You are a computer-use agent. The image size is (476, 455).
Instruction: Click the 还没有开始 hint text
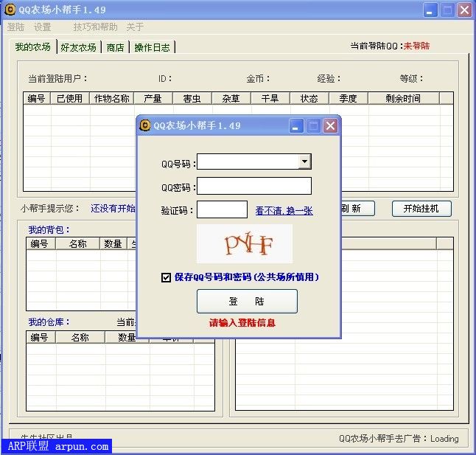click(113, 209)
